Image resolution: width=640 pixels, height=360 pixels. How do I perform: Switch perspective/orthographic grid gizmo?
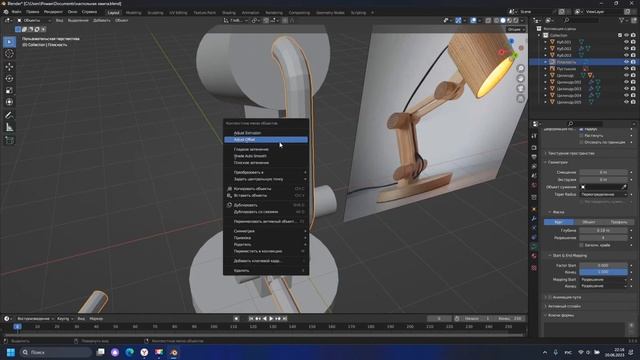pyautogui.click(x=520, y=99)
